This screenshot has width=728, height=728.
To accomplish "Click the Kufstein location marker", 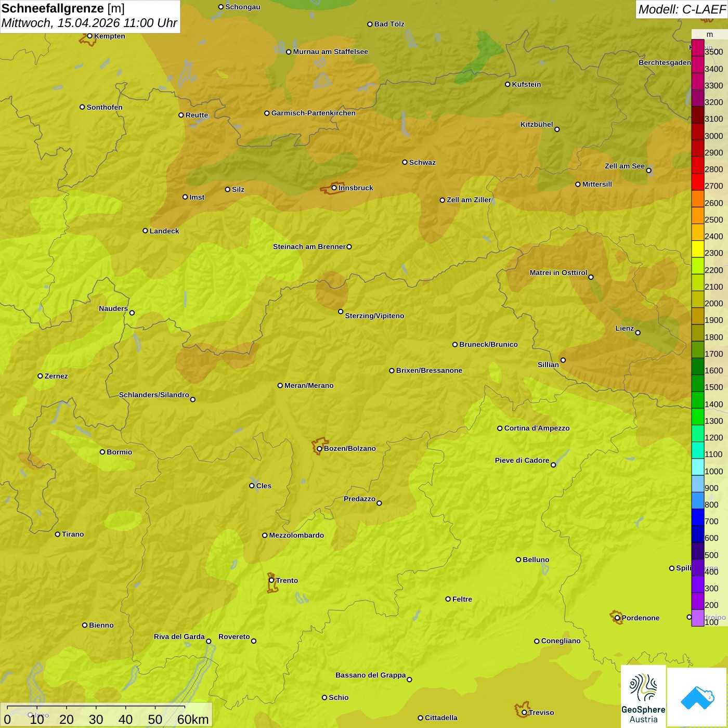I will [508, 84].
